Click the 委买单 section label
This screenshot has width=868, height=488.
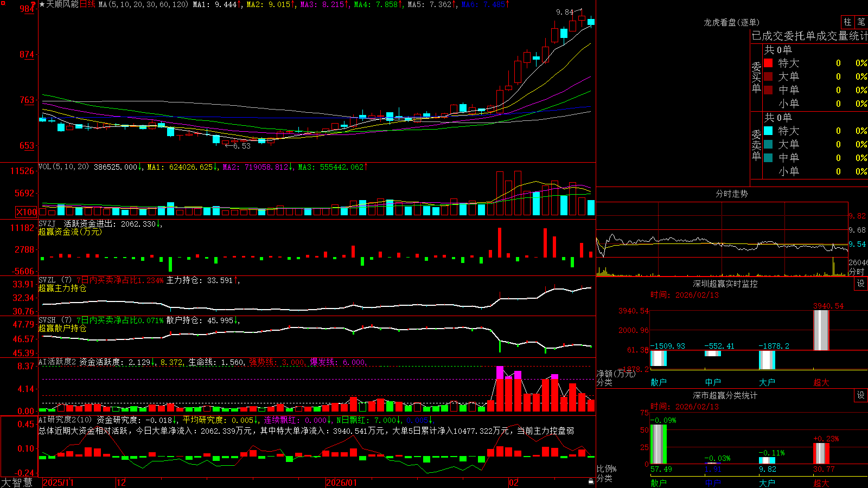pyautogui.click(x=756, y=77)
